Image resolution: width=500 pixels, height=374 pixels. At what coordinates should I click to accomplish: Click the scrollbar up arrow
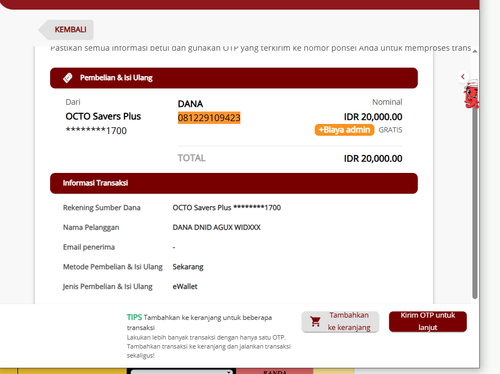click(475, 51)
